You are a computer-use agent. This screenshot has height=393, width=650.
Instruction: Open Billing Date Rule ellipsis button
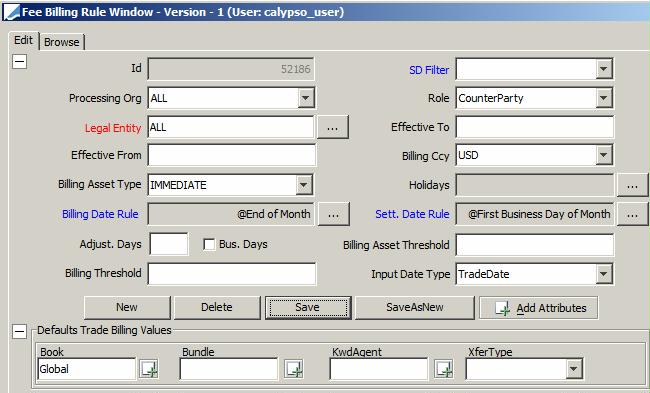(334, 214)
